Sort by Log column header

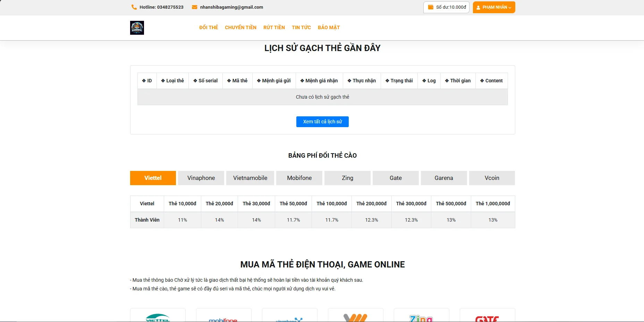(429, 81)
